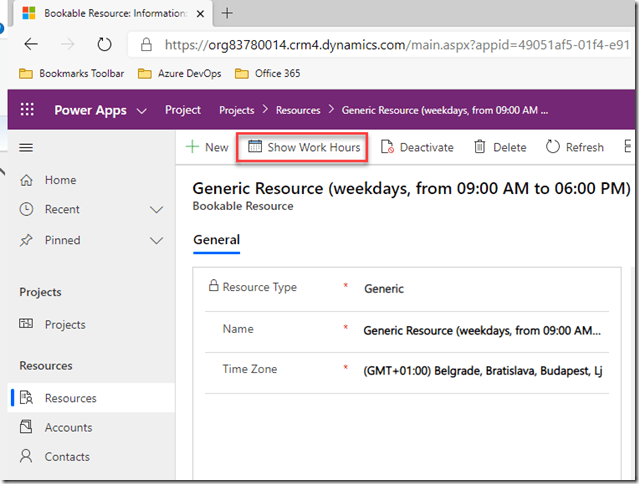639x484 pixels.
Task: Click Projects breadcrumb link
Action: click(x=236, y=110)
